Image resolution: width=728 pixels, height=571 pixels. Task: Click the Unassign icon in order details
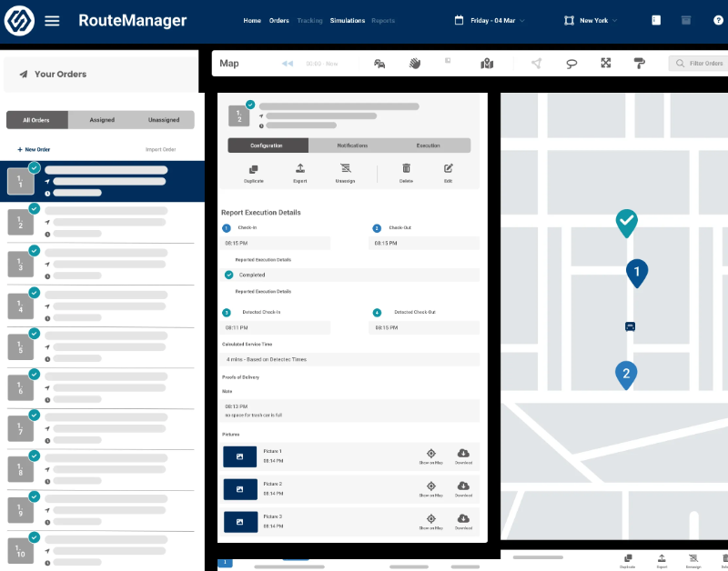[x=345, y=169]
